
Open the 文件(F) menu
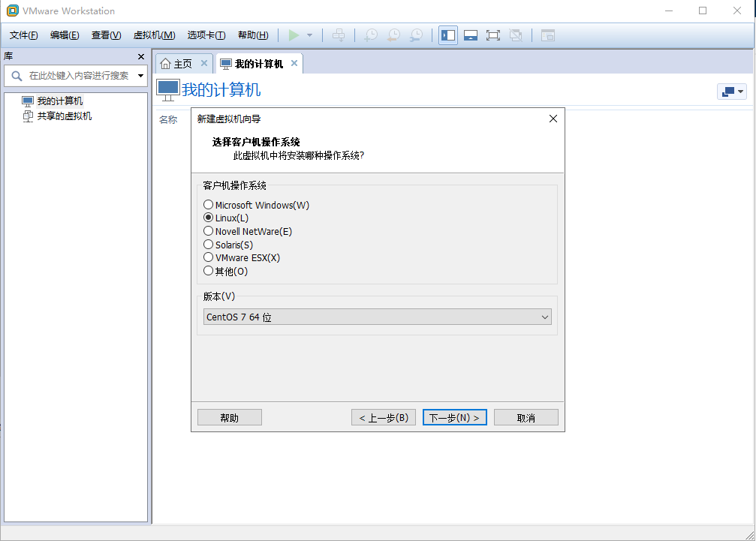[x=23, y=35]
